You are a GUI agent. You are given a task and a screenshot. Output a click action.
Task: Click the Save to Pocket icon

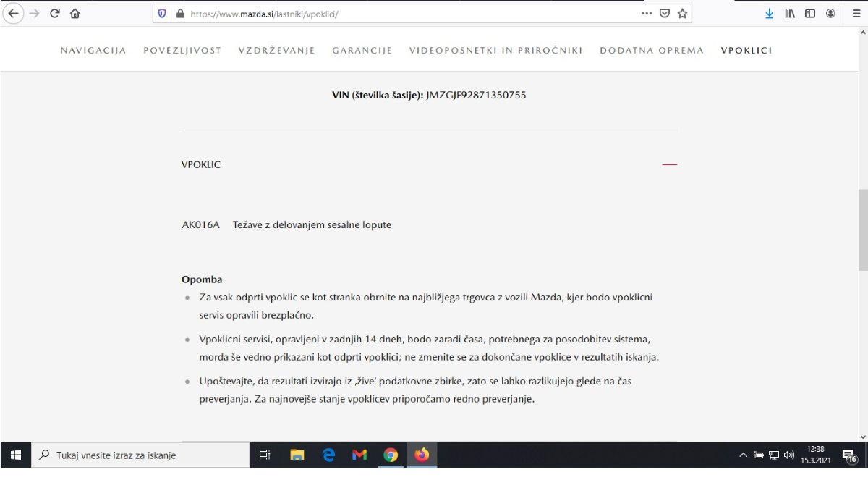click(x=665, y=13)
